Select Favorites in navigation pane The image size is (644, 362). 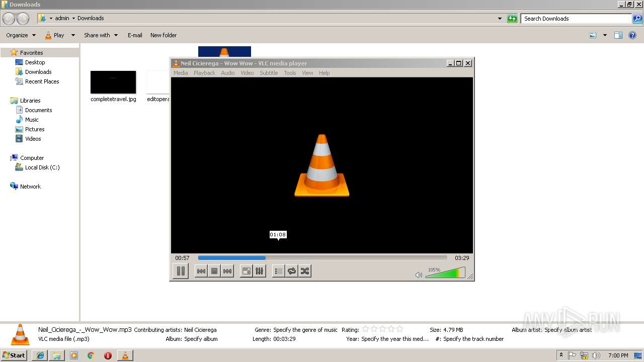pos(31,53)
